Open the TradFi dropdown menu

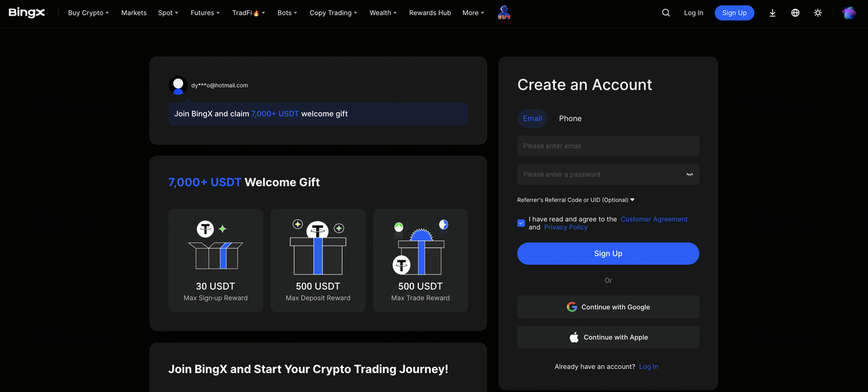click(249, 13)
